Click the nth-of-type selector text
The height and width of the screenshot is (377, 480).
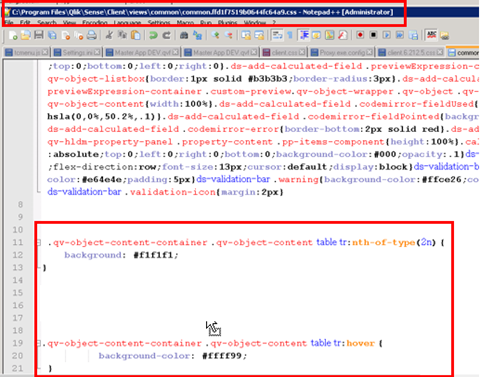(x=384, y=243)
